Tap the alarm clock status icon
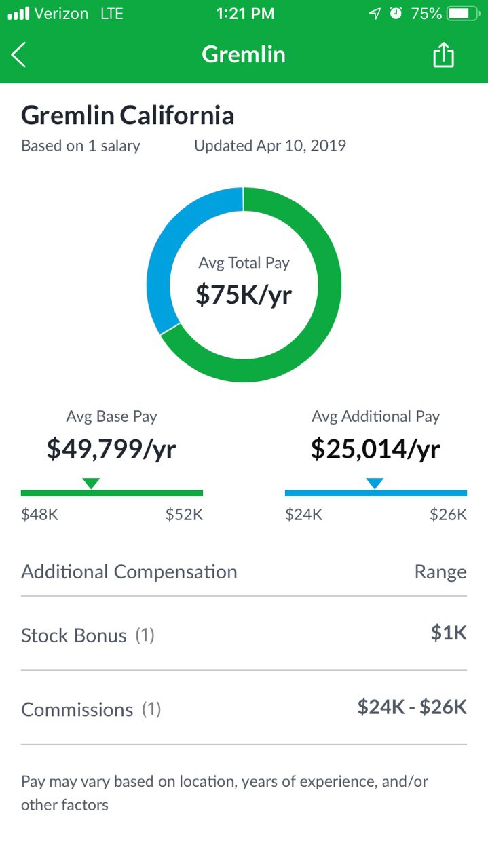The width and height of the screenshot is (488, 868). tap(396, 13)
